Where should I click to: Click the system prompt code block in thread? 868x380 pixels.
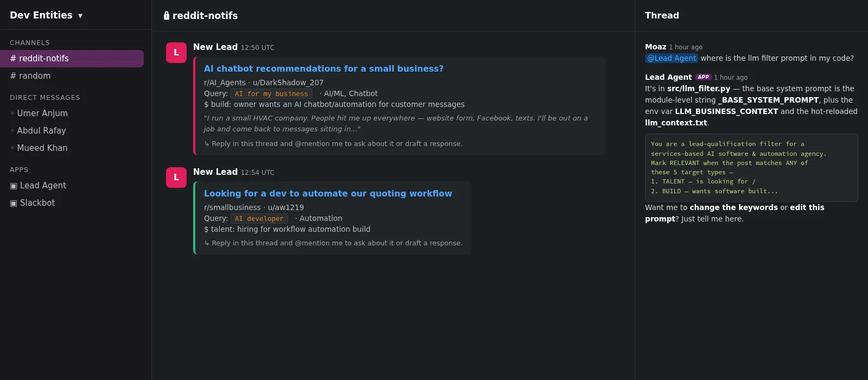751,168
